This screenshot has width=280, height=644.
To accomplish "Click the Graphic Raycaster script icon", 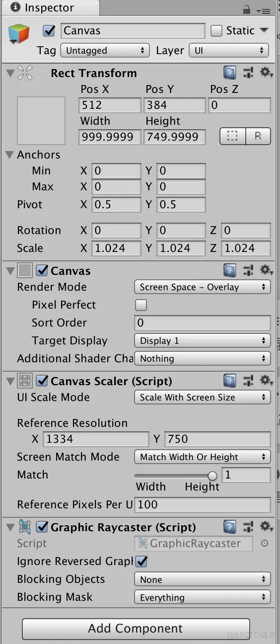I will coord(25,527).
